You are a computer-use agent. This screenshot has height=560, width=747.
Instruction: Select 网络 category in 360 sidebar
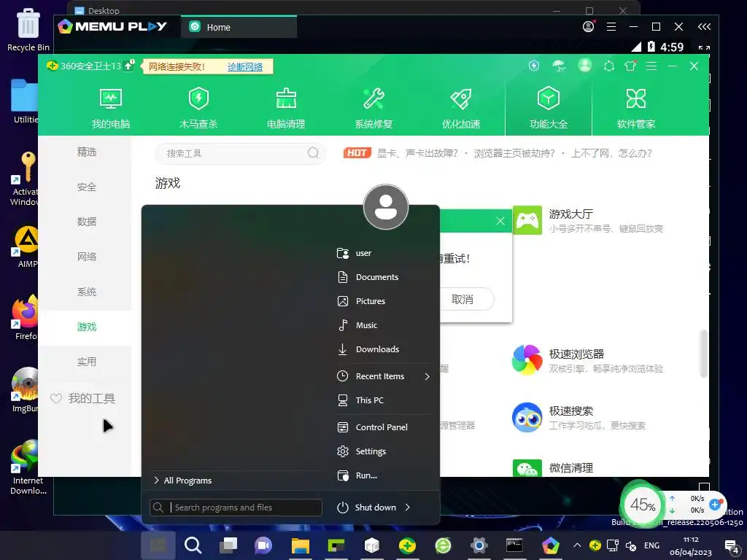[86, 257]
